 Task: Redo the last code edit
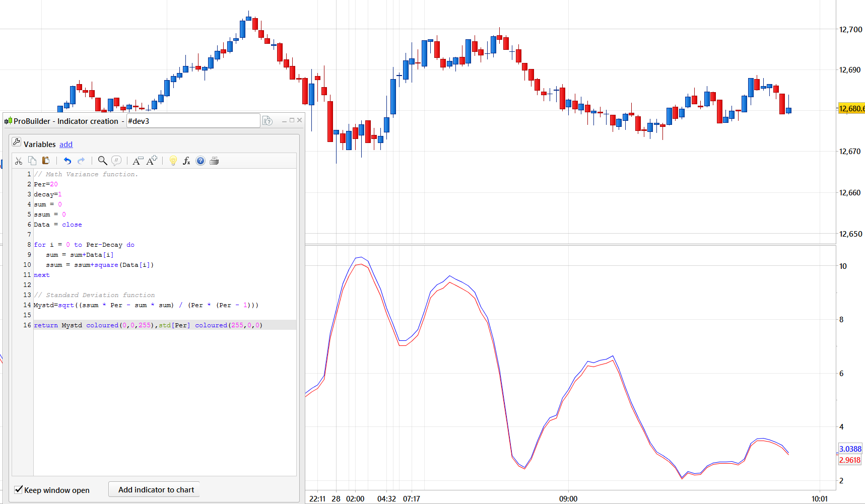pyautogui.click(x=81, y=161)
